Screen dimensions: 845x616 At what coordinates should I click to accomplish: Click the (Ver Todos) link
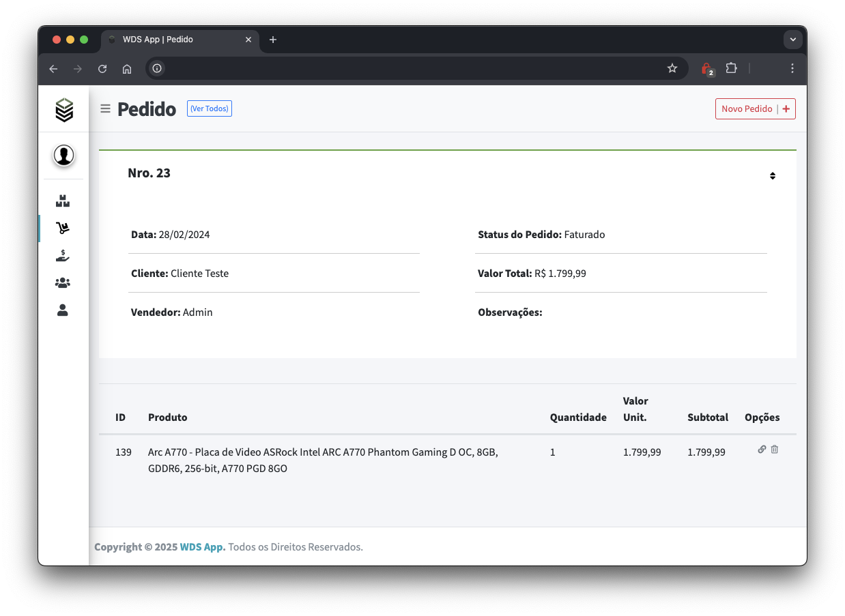(210, 108)
